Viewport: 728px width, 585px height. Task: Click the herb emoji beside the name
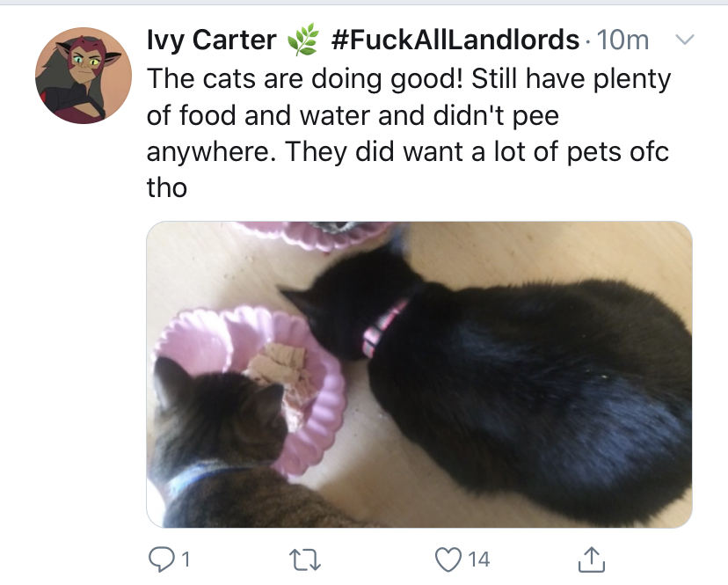click(303, 40)
